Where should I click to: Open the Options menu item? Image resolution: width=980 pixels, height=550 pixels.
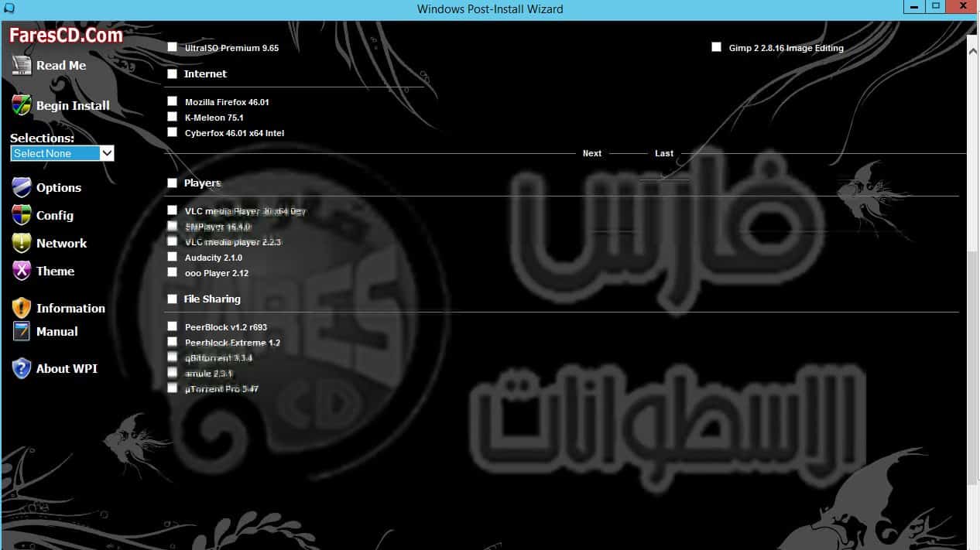(x=59, y=188)
